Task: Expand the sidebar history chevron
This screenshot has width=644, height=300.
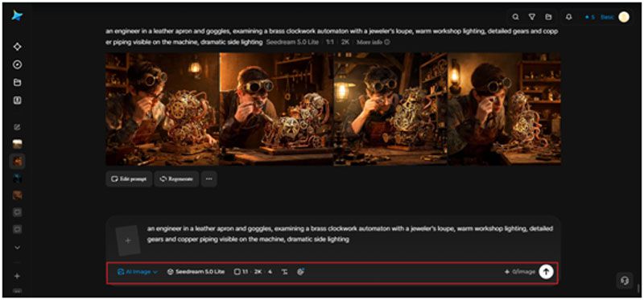Action: (x=17, y=248)
